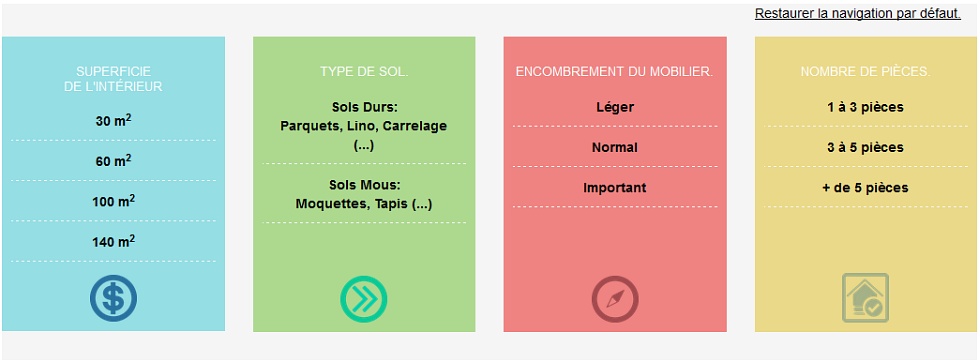This screenshot has width=980, height=362.
Task: Select Sols Durs floor type
Action: pos(364,126)
